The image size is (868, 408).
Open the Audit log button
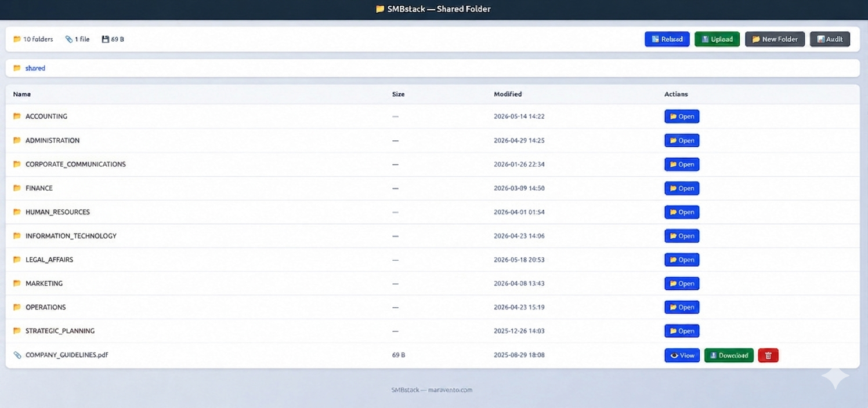(830, 39)
